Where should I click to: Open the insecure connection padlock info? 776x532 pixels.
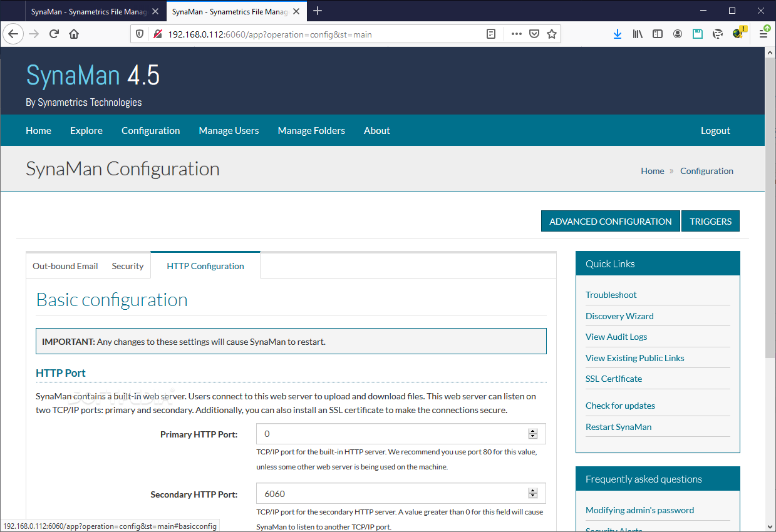pos(158,34)
